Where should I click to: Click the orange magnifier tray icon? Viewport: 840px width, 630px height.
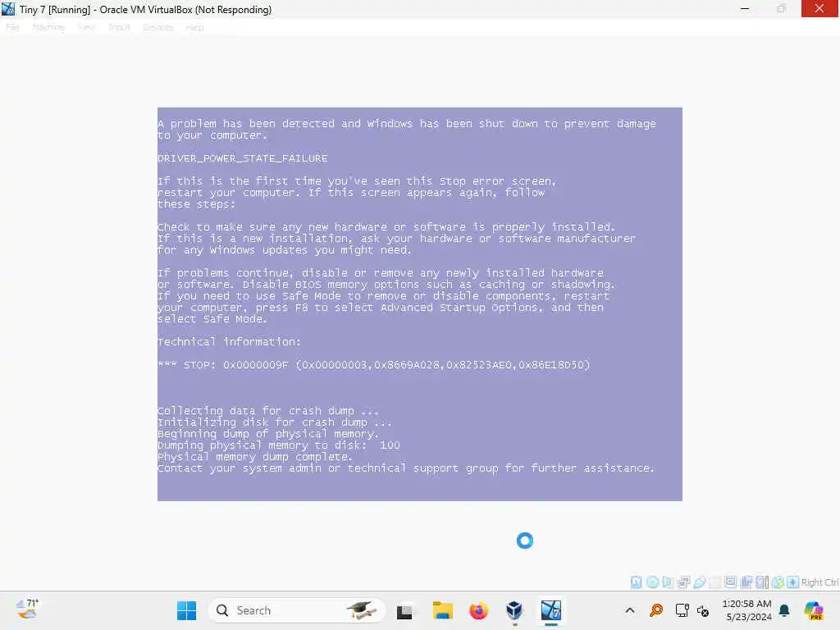tap(655, 610)
